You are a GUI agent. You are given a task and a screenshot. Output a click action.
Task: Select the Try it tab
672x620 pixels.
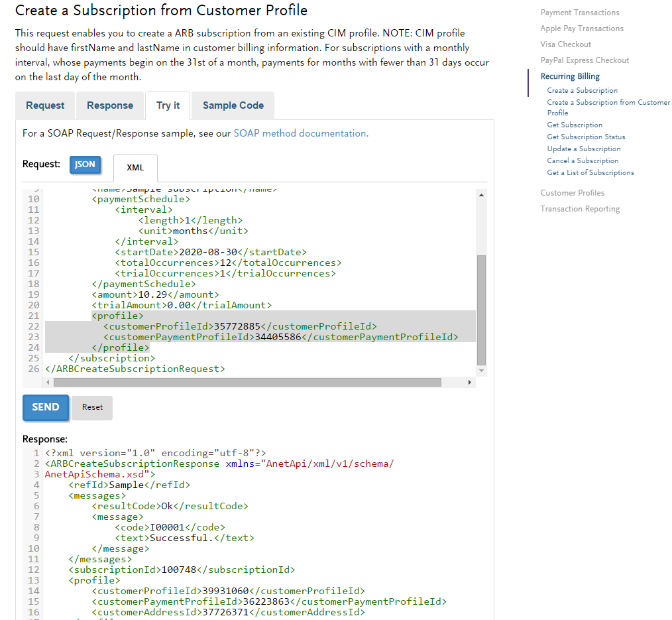click(168, 105)
